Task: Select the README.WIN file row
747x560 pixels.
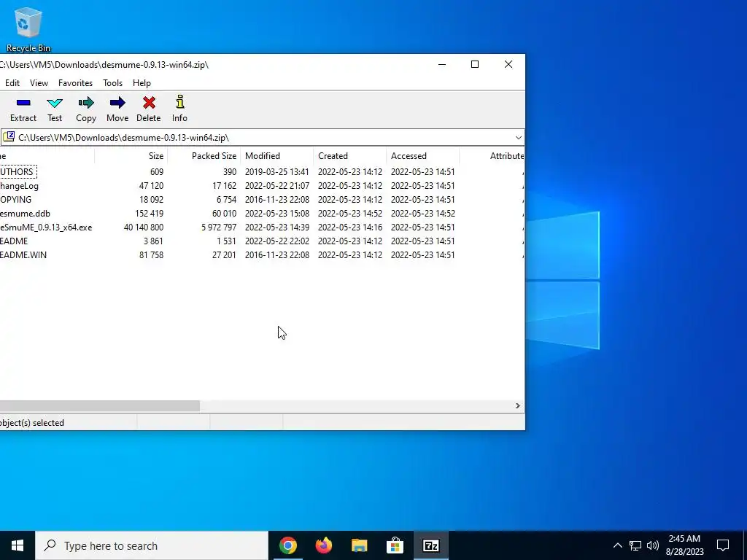Action: coord(262,254)
